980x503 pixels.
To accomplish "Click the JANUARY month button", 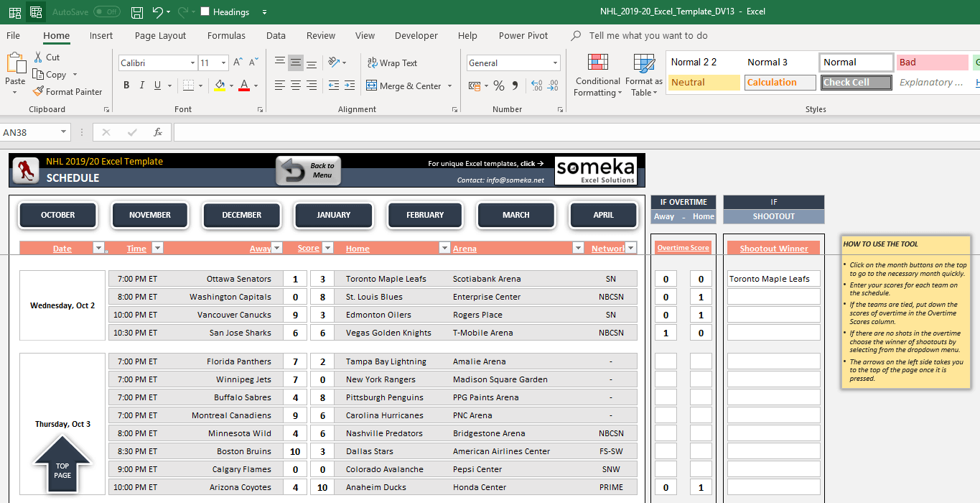I will tap(333, 214).
